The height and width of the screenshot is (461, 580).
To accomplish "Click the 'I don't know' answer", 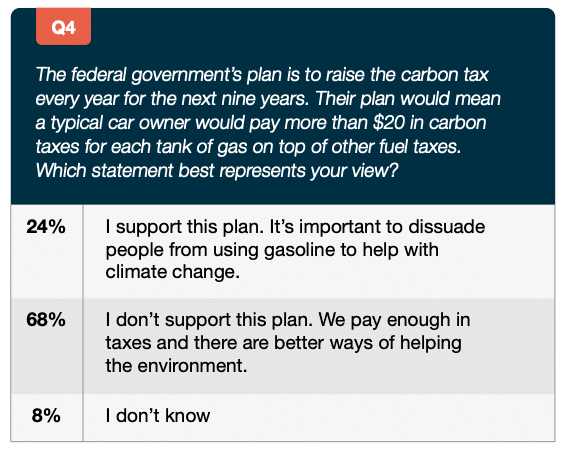I will tap(158, 415).
